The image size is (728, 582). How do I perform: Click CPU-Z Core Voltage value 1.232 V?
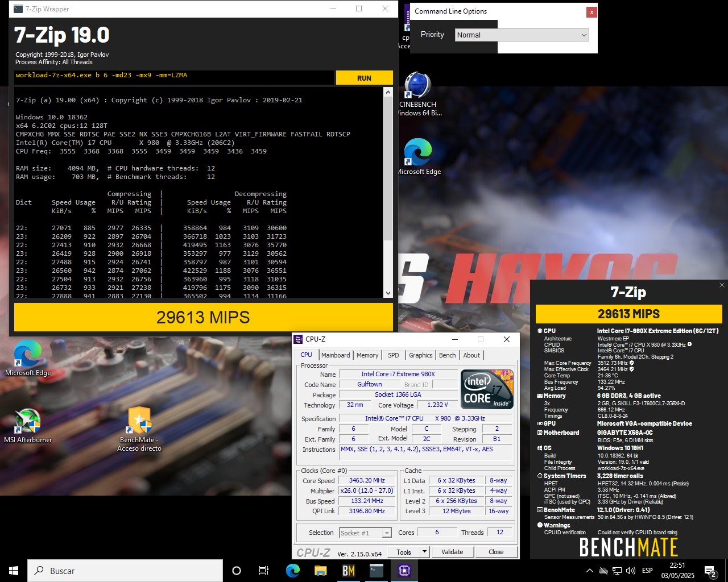(438, 405)
